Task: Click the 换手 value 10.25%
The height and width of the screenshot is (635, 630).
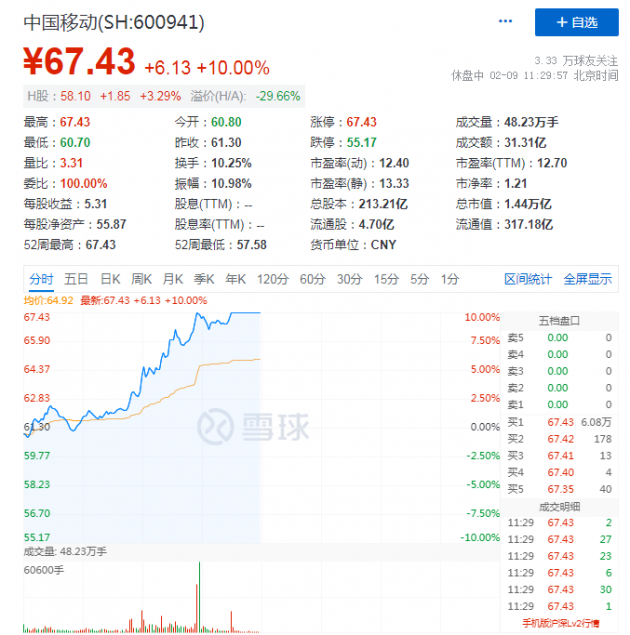Action: pos(232,163)
